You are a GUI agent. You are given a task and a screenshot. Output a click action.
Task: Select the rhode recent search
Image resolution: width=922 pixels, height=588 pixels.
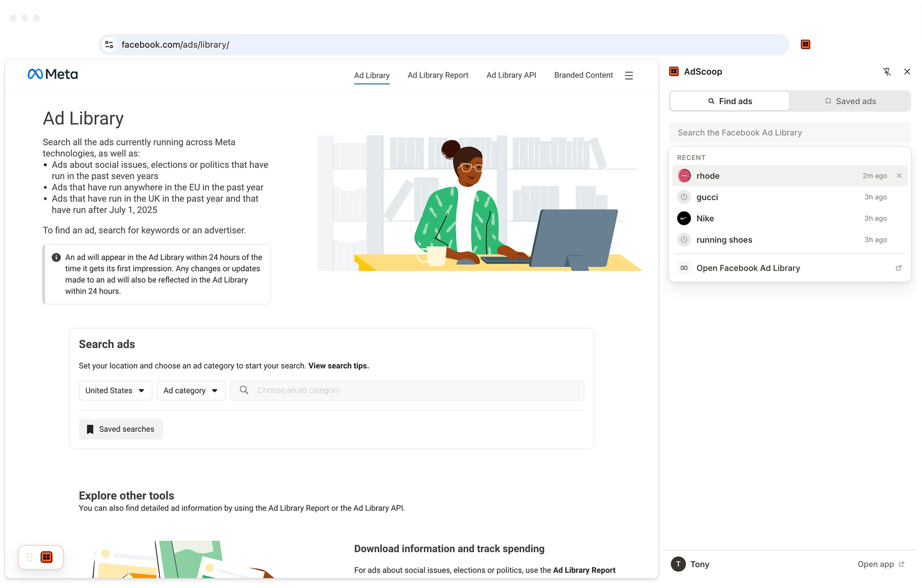tap(790, 176)
